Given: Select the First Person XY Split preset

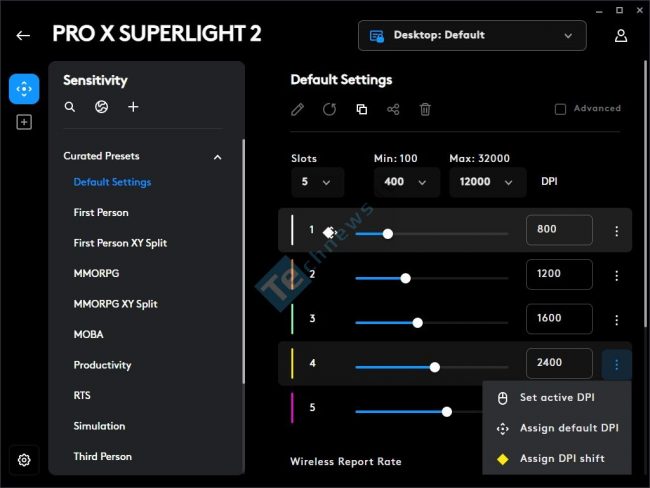Looking at the screenshot, I should [120, 243].
